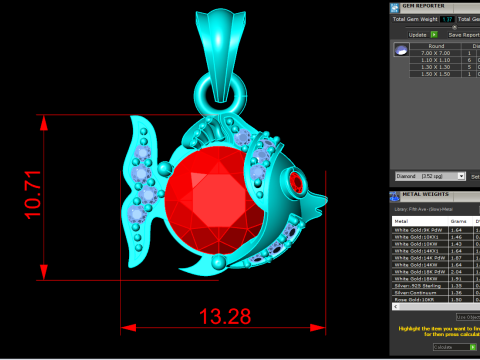480x360 pixels.
Task: Click the Set button beside Diamond dropdown
Action: pos(475,177)
